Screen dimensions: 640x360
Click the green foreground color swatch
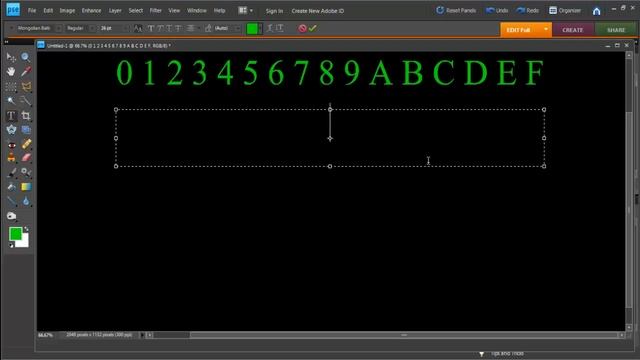16,234
